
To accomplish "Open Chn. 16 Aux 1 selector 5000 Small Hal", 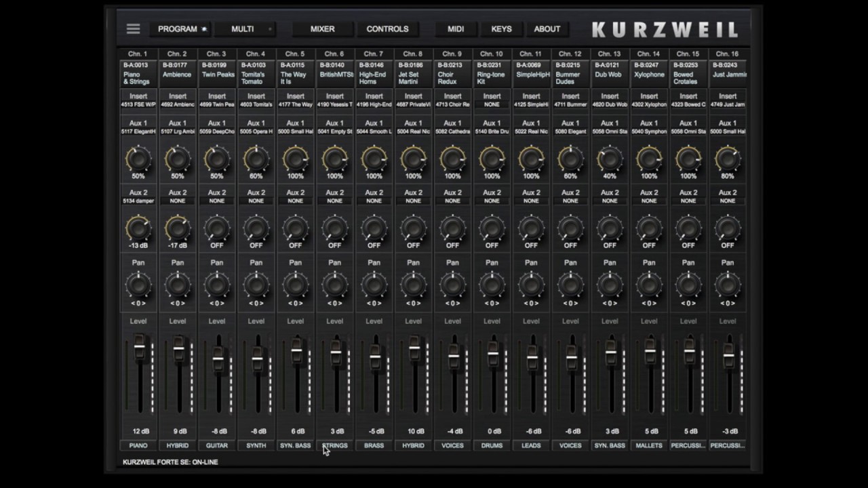I will pos(728,131).
